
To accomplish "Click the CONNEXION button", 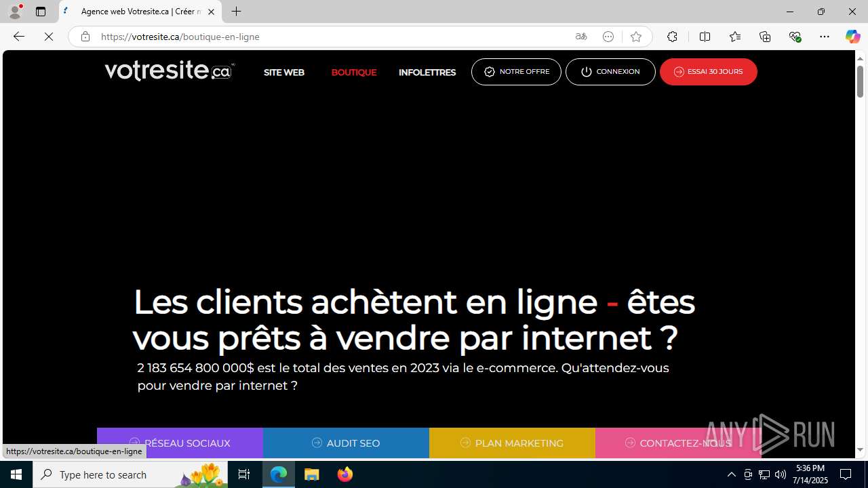I will (610, 72).
